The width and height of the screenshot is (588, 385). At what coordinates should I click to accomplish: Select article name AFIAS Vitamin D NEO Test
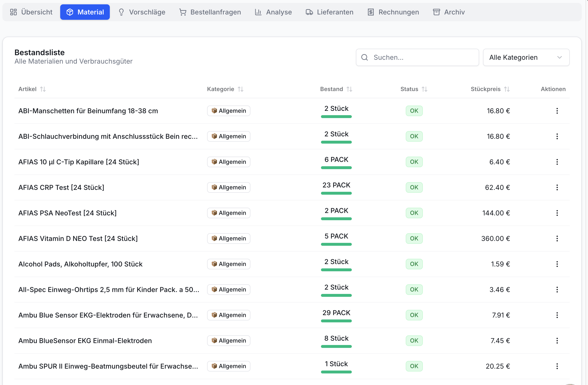[x=78, y=239]
